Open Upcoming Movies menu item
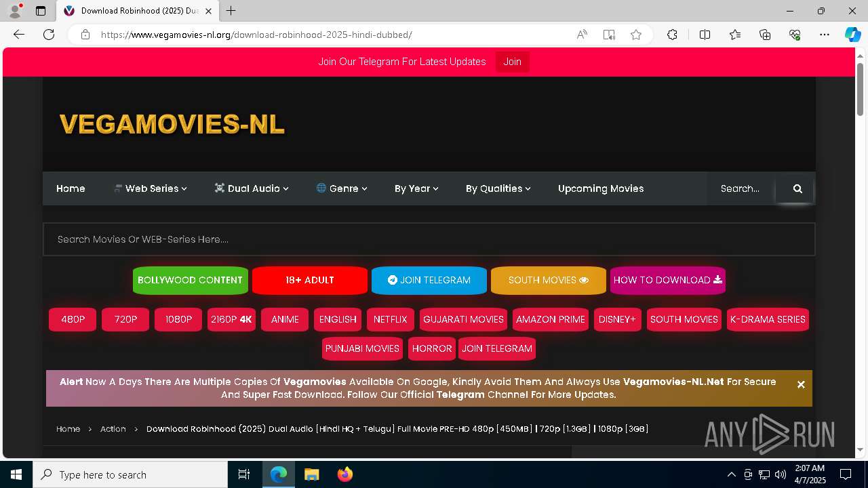868x488 pixels. point(601,188)
